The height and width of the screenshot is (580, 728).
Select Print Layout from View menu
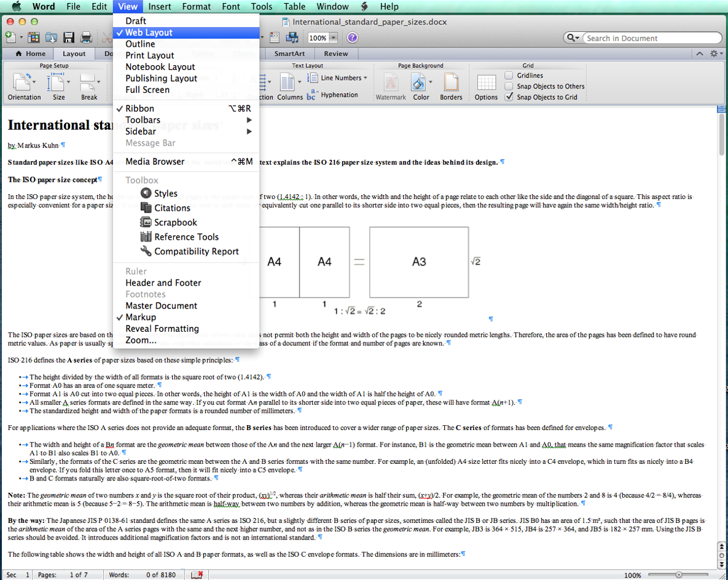pyautogui.click(x=150, y=55)
